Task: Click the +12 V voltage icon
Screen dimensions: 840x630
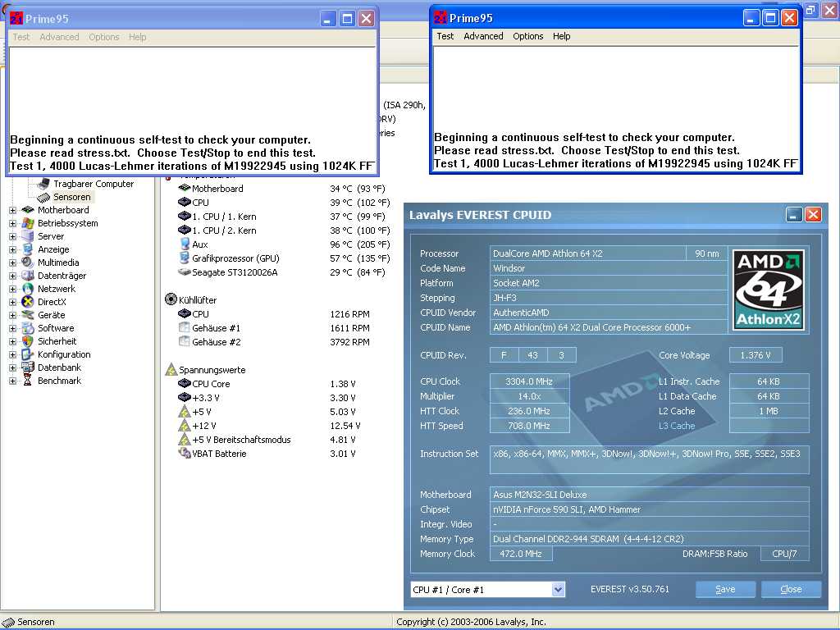Action: coord(185,426)
